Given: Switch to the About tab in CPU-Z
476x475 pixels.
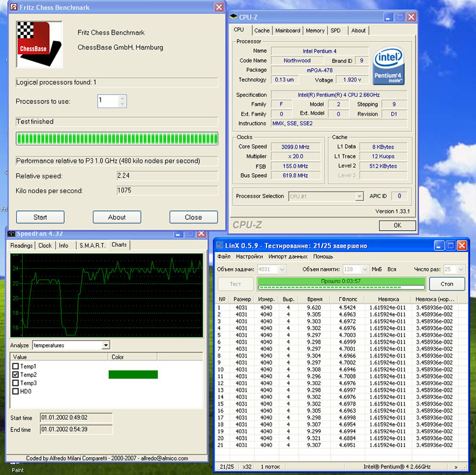Looking at the screenshot, I should pos(358,30).
